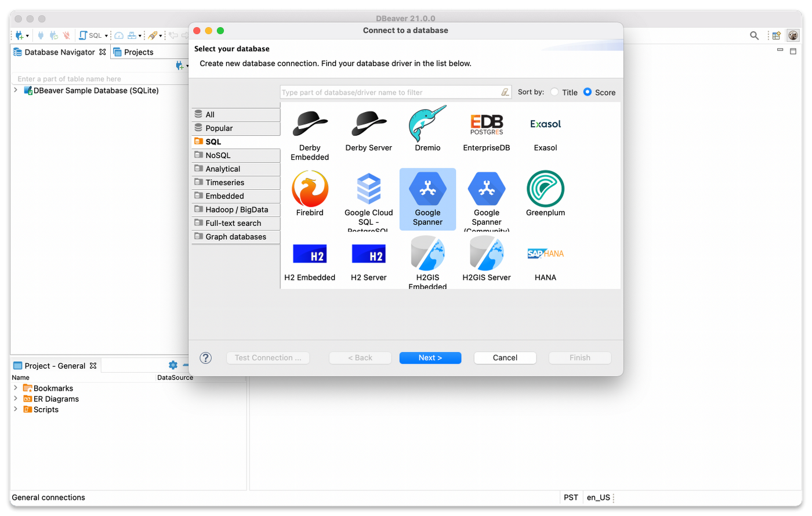Image resolution: width=812 pixels, height=516 pixels.
Task: Open the schema boxes icon dropdown arrow
Action: click(x=140, y=36)
